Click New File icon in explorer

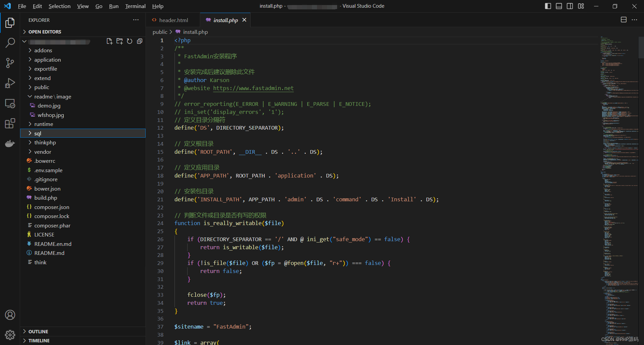[109, 41]
